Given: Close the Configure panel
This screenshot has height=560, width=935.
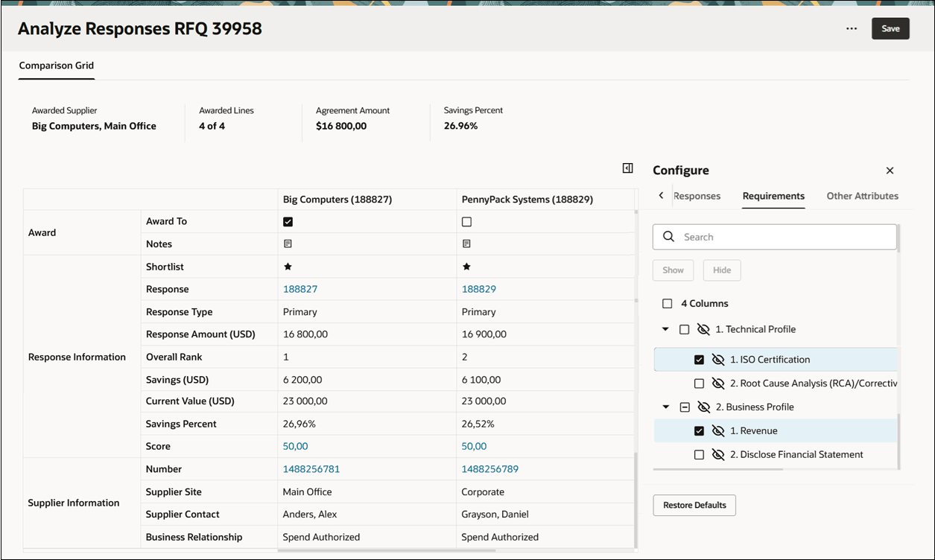Looking at the screenshot, I should point(890,171).
